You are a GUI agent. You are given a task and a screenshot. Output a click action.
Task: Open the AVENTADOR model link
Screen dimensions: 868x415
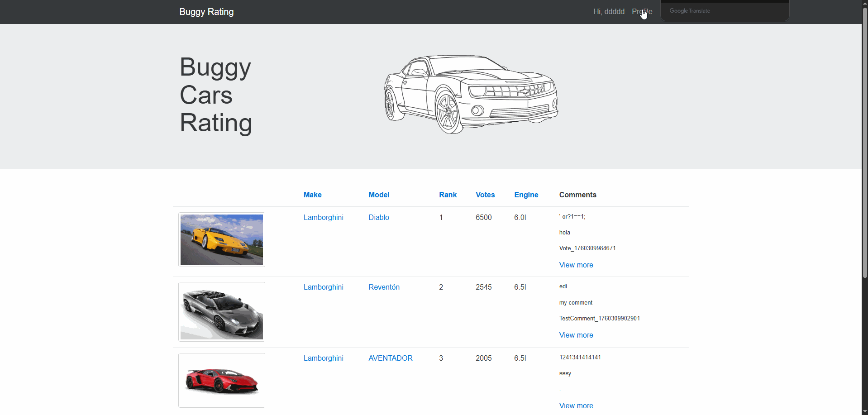coord(390,358)
